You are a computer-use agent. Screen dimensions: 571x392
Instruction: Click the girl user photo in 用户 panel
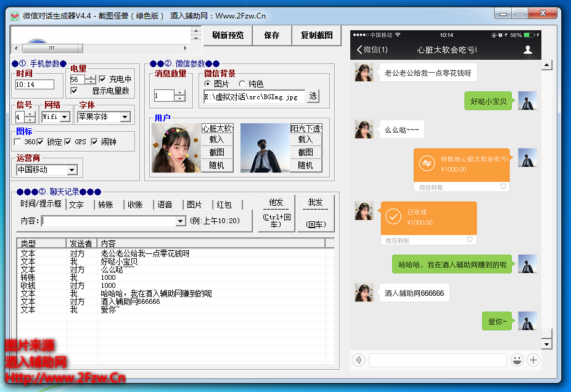(x=176, y=148)
